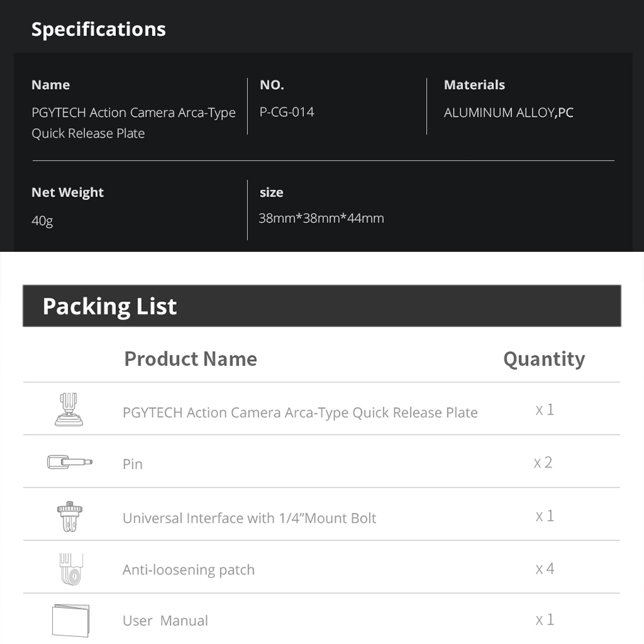Select the 38mm*38mm*44mm size value
This screenshot has width=644, height=644.
tap(321, 218)
